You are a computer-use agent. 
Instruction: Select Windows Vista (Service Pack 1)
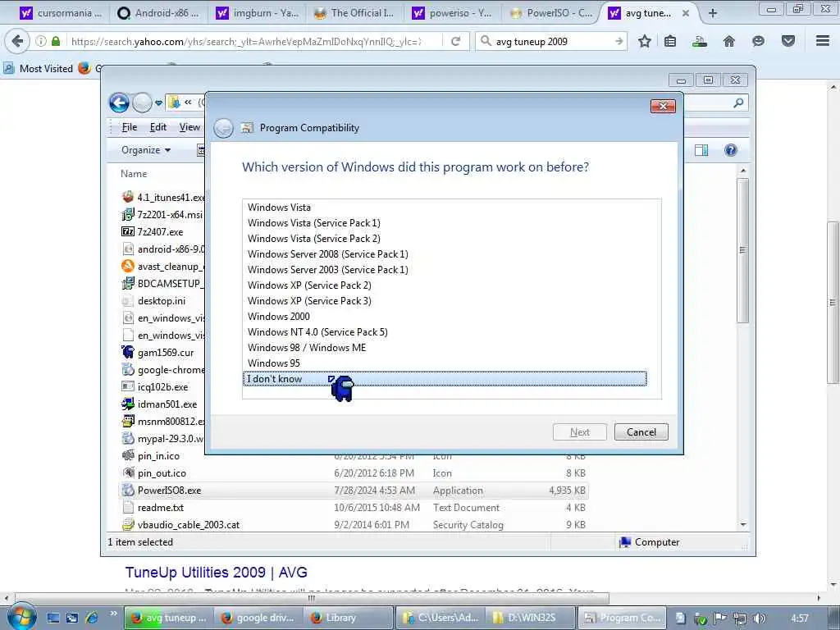(314, 223)
